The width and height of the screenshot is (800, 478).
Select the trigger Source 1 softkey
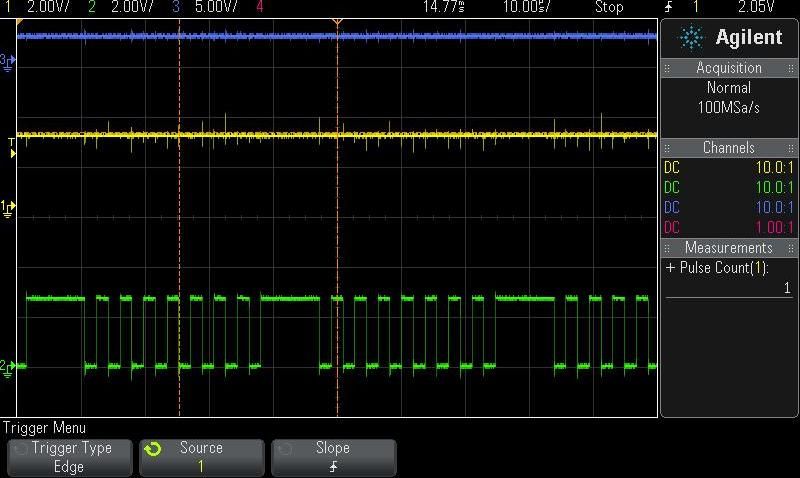(202, 458)
